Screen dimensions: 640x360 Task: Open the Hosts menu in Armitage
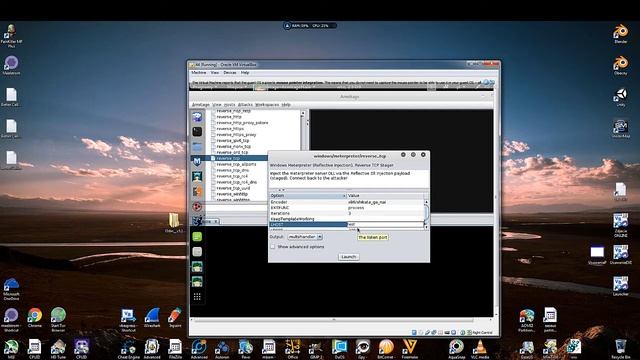point(230,105)
